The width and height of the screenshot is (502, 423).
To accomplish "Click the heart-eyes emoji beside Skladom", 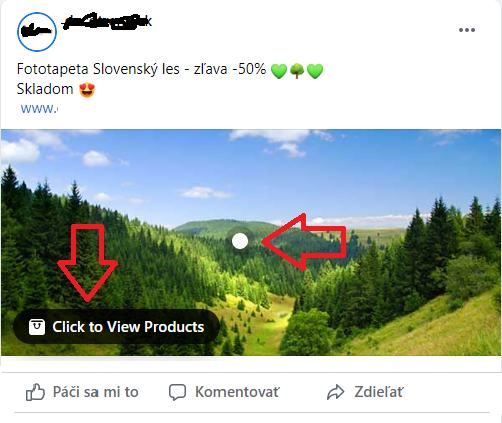I will [87, 90].
